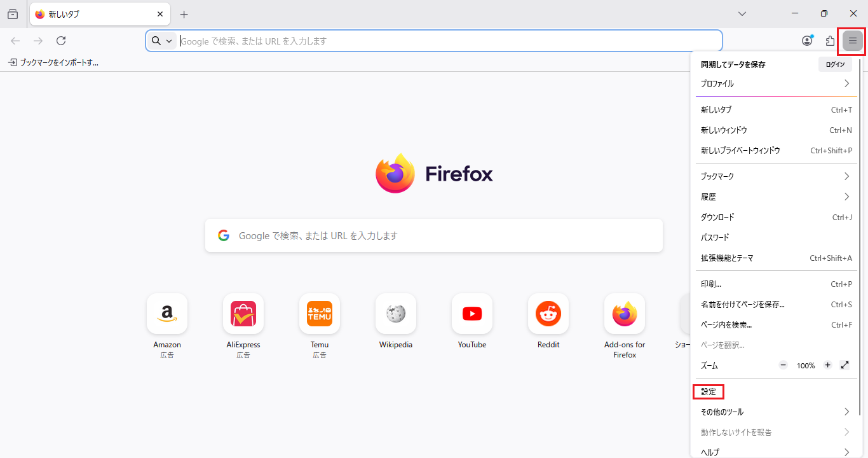
Task: Open the Extensions puzzle icon
Action: pyautogui.click(x=830, y=41)
